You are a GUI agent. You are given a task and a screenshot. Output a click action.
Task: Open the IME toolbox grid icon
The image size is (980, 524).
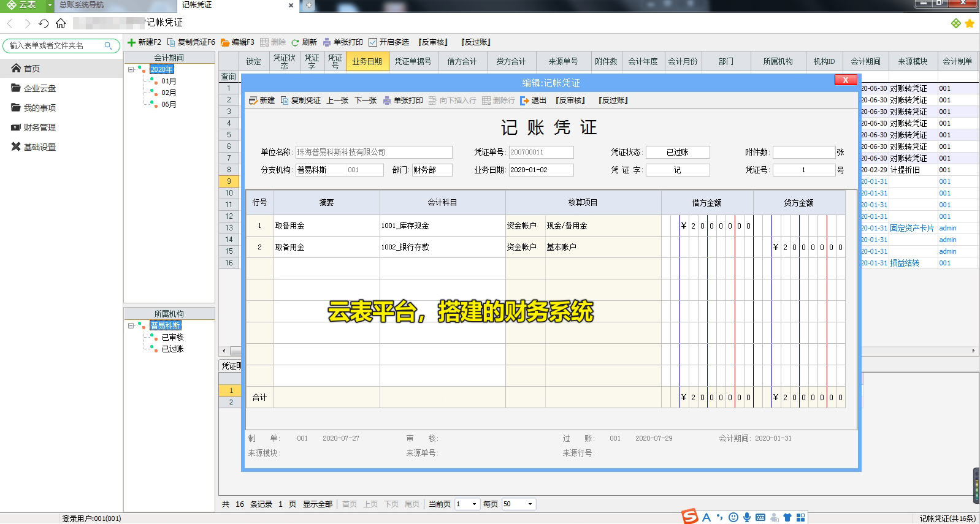point(801,517)
